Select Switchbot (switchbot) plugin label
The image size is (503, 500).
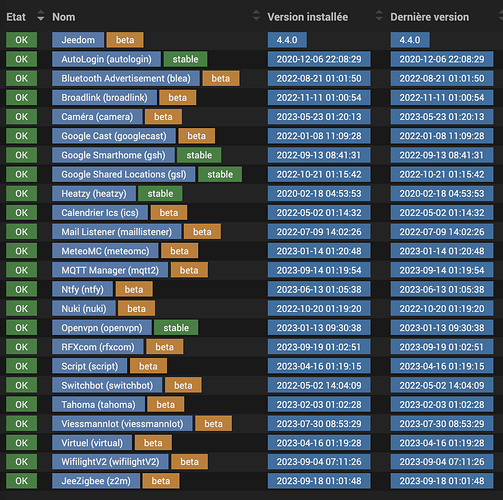coord(107,385)
